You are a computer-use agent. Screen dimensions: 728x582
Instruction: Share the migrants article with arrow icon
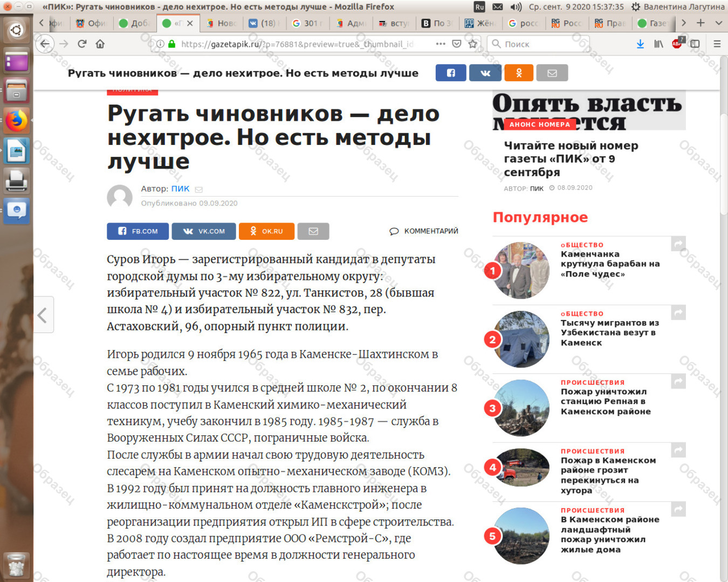[678, 312]
